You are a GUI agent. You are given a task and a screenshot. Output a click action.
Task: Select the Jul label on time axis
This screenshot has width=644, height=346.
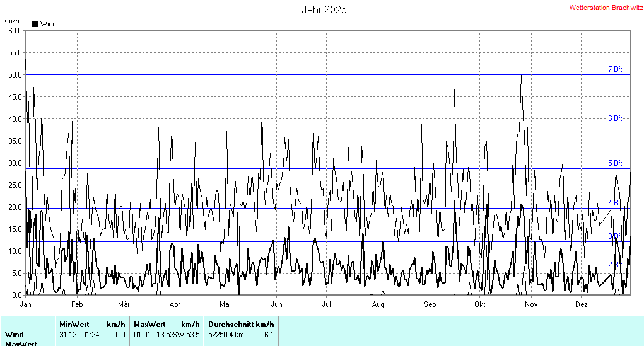coord(327,304)
